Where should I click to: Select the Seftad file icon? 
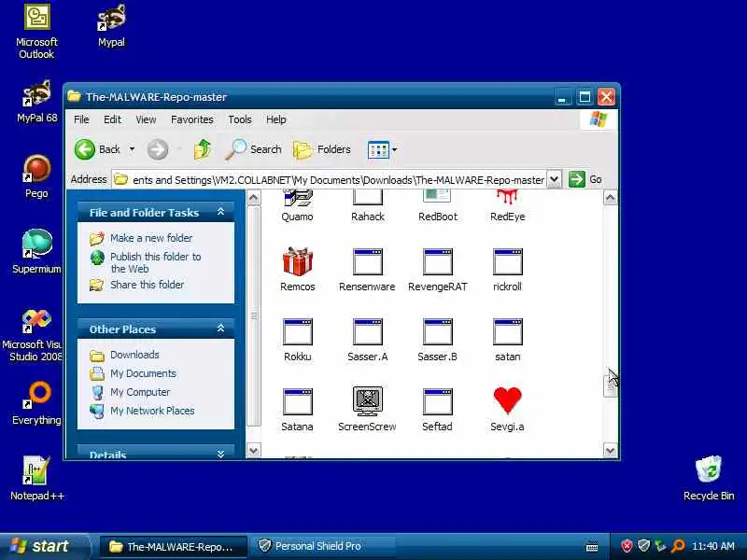click(437, 401)
